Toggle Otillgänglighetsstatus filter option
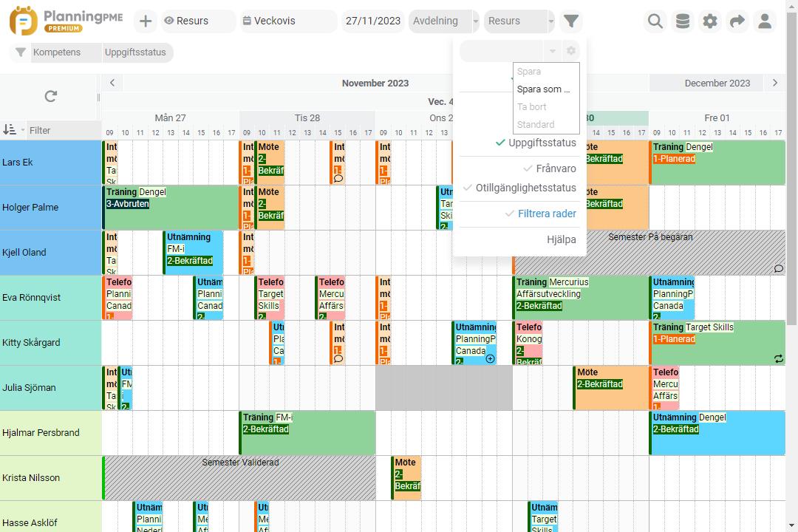Image resolution: width=798 pixels, height=532 pixels. [519, 188]
